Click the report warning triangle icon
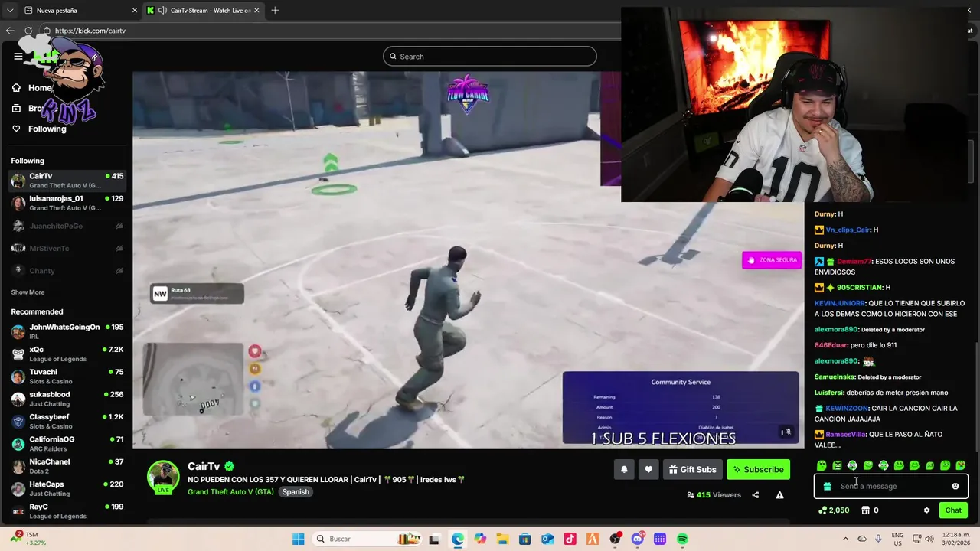This screenshot has height=551, width=980. coord(779,495)
